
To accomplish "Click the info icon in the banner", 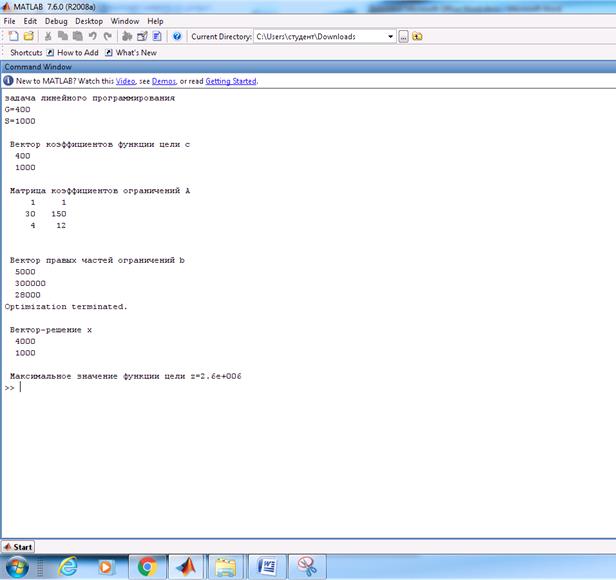I will click(8, 81).
